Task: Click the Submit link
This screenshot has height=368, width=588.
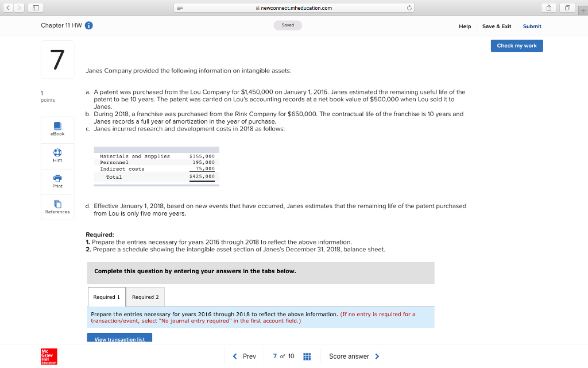Action: tap(532, 26)
